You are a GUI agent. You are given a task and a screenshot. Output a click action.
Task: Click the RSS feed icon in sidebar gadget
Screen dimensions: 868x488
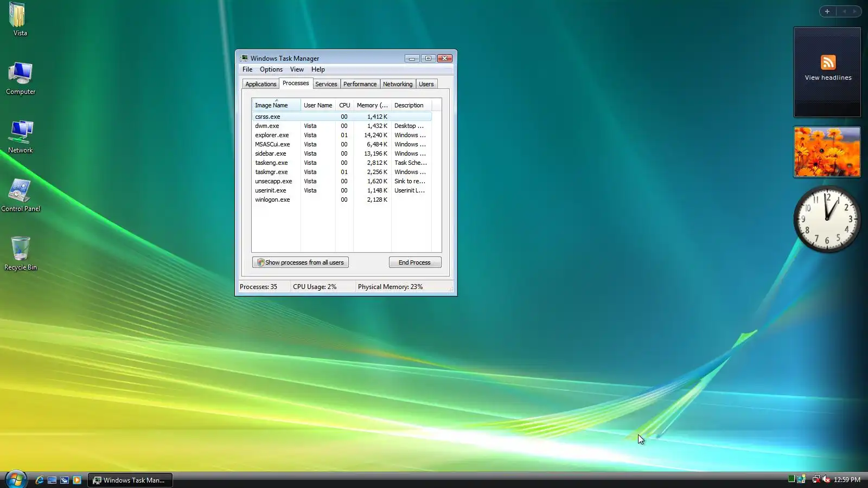pos(828,62)
